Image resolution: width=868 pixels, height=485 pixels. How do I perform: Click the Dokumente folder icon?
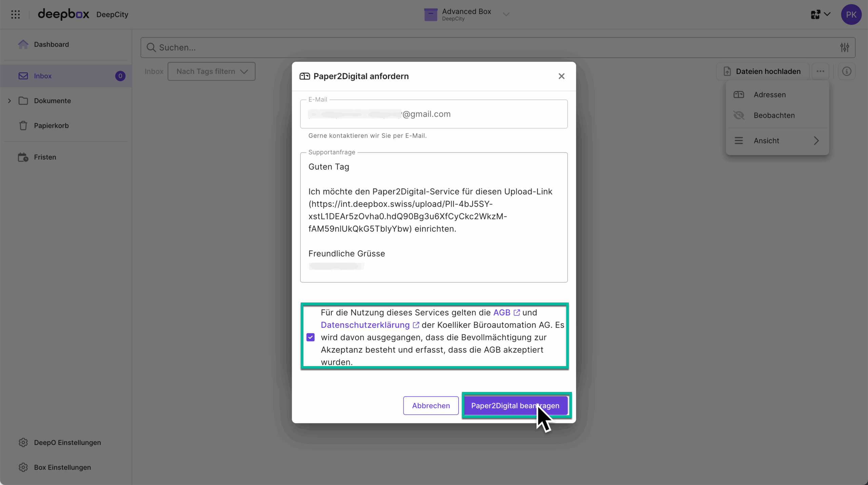[23, 101]
